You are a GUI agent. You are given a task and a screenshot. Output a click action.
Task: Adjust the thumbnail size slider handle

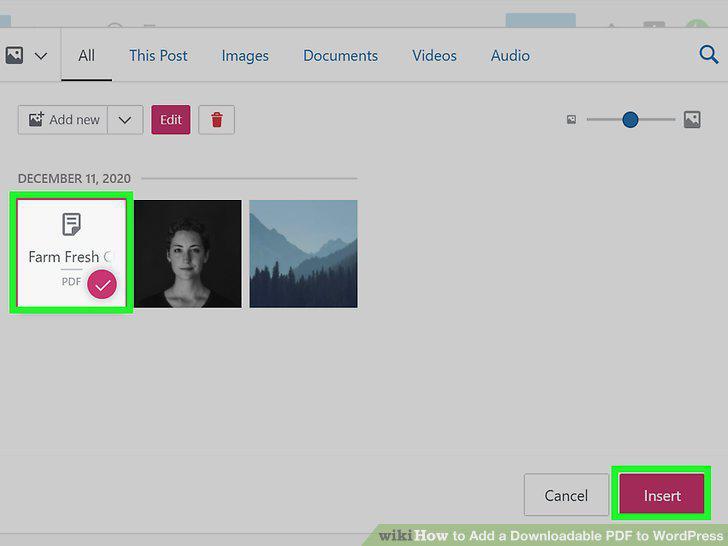pyautogui.click(x=630, y=120)
